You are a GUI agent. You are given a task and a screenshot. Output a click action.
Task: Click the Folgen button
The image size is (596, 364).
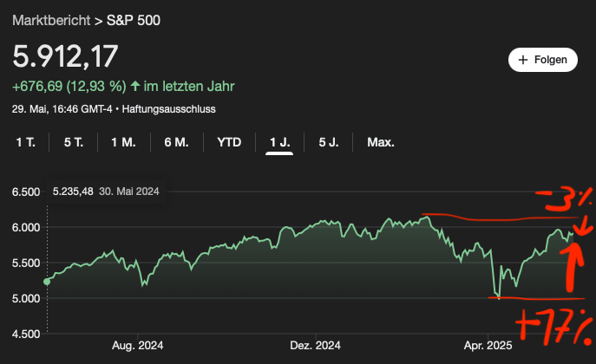click(x=543, y=60)
